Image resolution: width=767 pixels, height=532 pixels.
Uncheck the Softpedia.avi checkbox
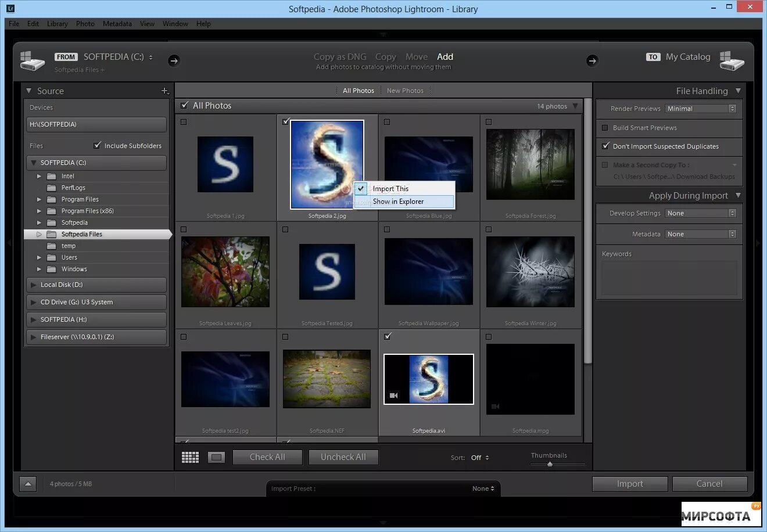pos(388,336)
